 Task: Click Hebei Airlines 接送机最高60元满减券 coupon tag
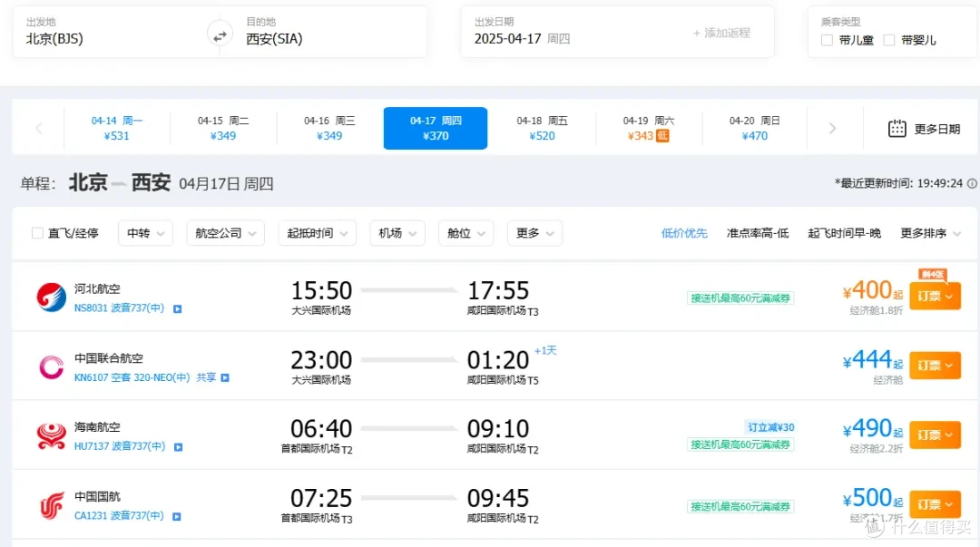(740, 298)
